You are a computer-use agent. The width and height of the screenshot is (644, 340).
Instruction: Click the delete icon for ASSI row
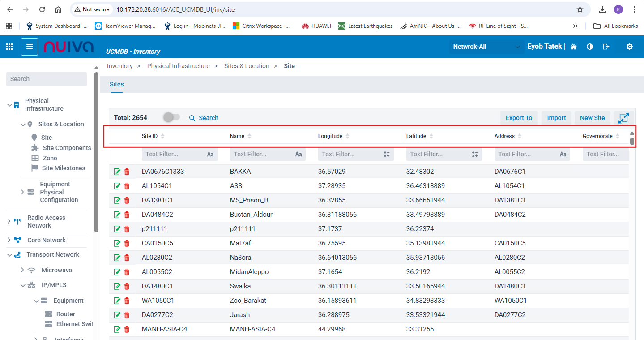tap(127, 186)
